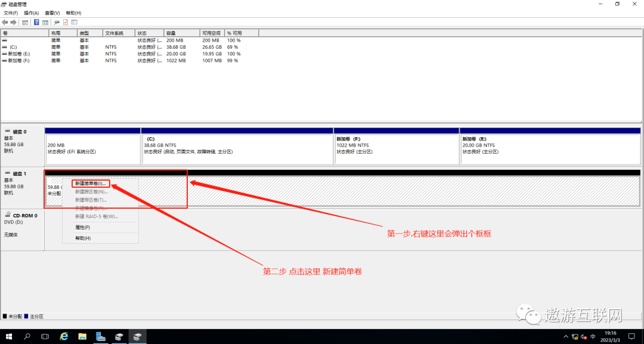Click the highlighted Disk Management taskbar button
The width and height of the screenshot is (644, 344).
[x=137, y=337]
